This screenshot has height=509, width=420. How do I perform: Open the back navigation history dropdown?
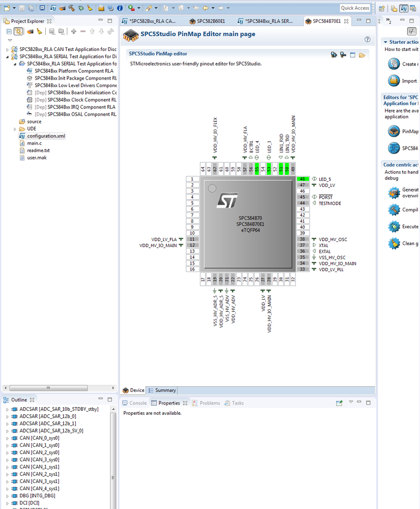pyautogui.click(x=213, y=8)
